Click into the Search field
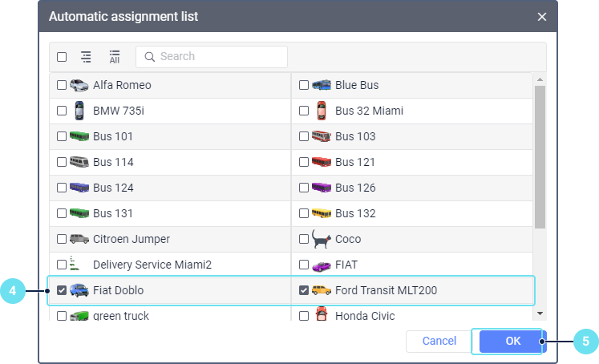This screenshot has width=599, height=364. [217, 57]
